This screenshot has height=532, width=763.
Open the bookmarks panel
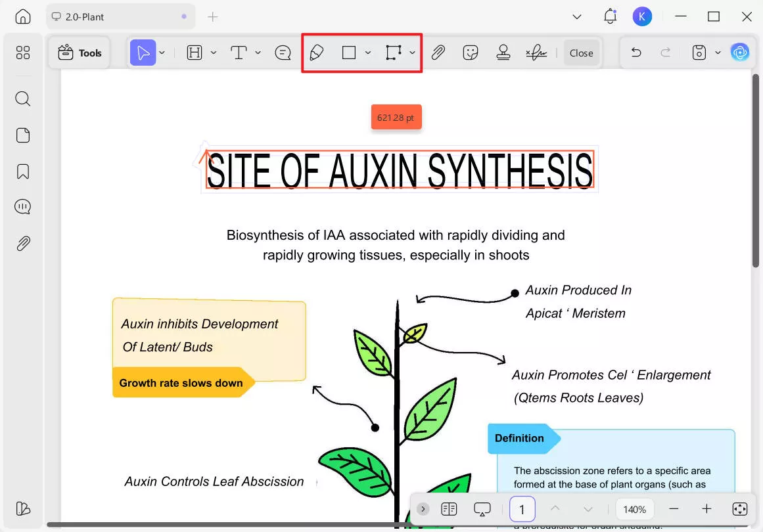pyautogui.click(x=22, y=171)
